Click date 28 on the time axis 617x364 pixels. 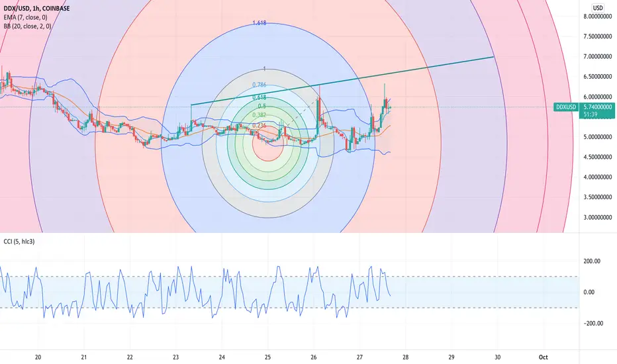[x=406, y=357]
